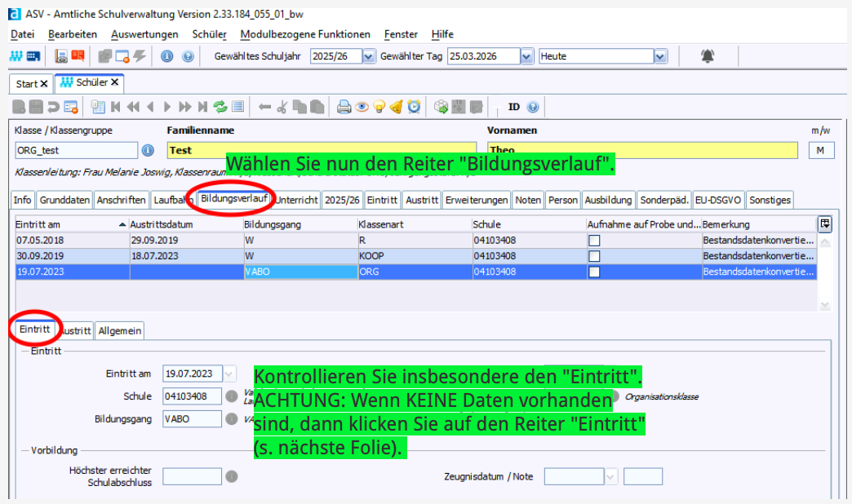Viewport: 852px width, 504px height.
Task: Open the Heute dropdown list
Action: (x=660, y=56)
